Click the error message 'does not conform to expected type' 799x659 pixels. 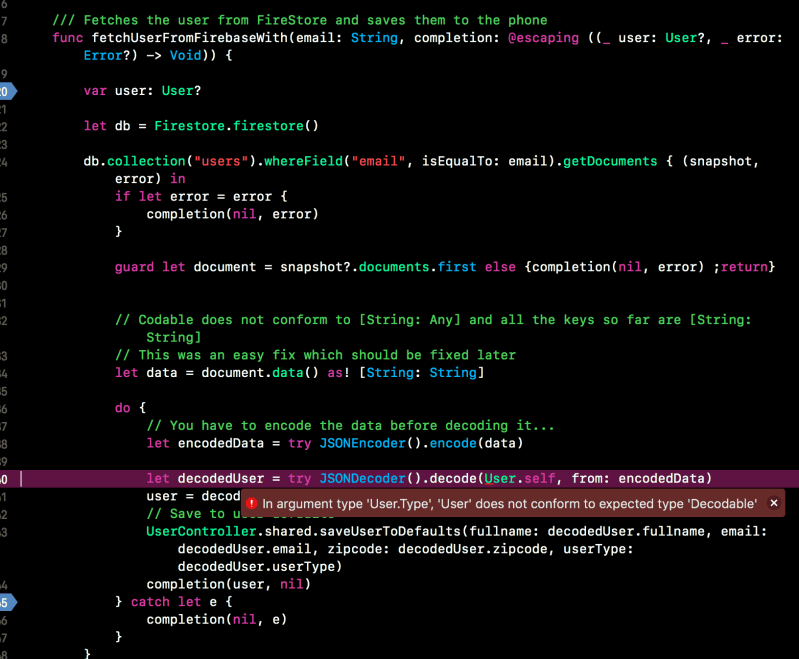580,504
